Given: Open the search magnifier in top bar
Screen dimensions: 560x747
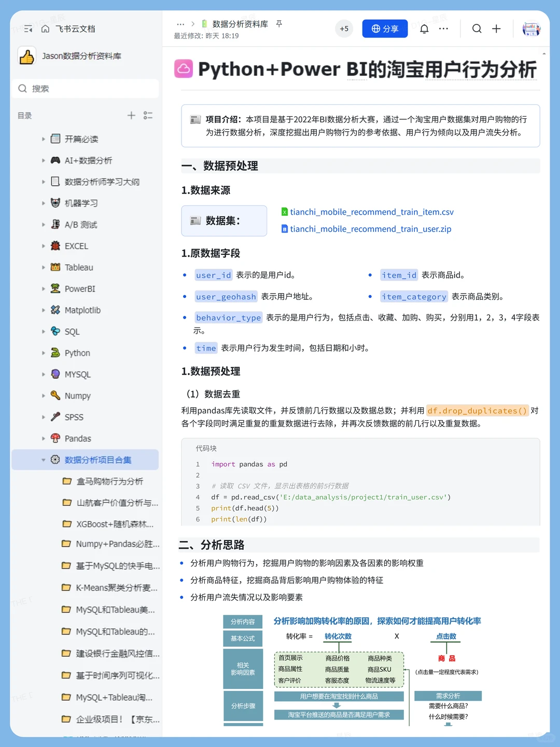Looking at the screenshot, I should [477, 29].
